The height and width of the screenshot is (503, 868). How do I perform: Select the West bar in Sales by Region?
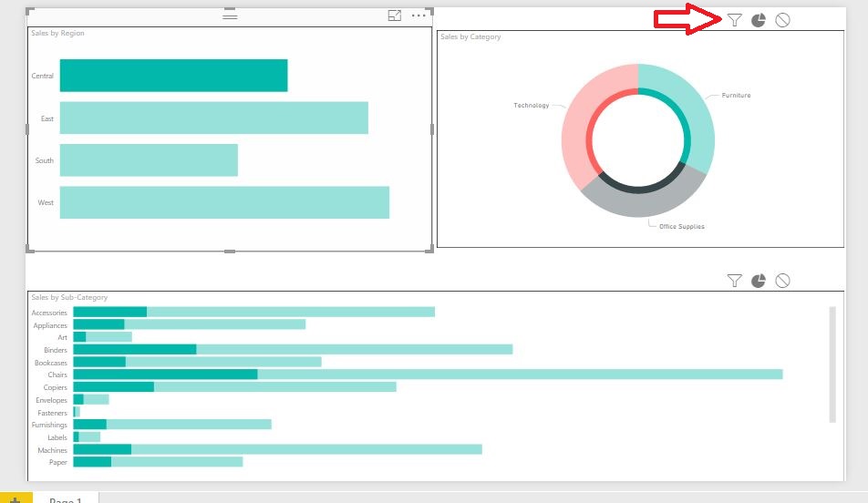tap(224, 202)
